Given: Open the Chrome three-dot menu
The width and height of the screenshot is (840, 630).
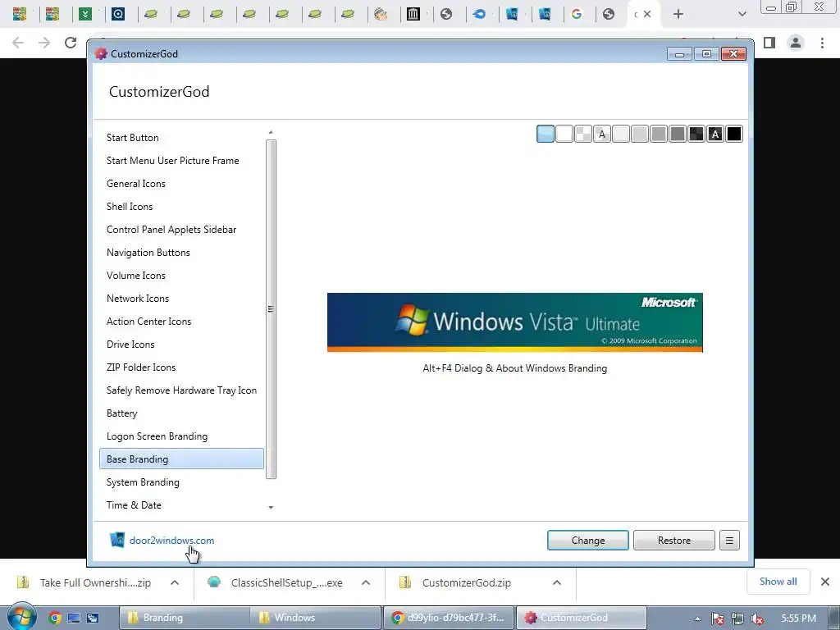Looking at the screenshot, I should pyautogui.click(x=822, y=43).
